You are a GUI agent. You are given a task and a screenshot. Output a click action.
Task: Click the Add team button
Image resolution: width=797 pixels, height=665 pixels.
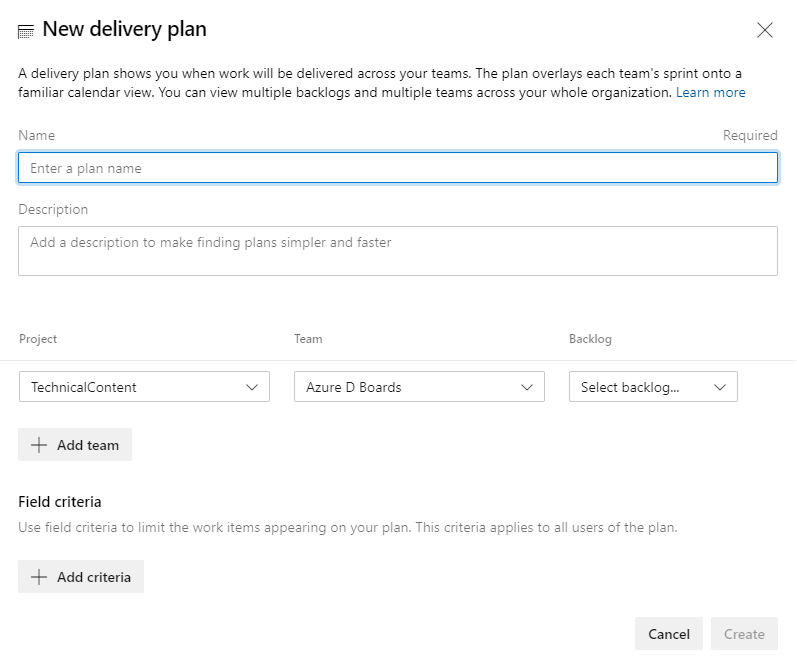click(x=75, y=445)
